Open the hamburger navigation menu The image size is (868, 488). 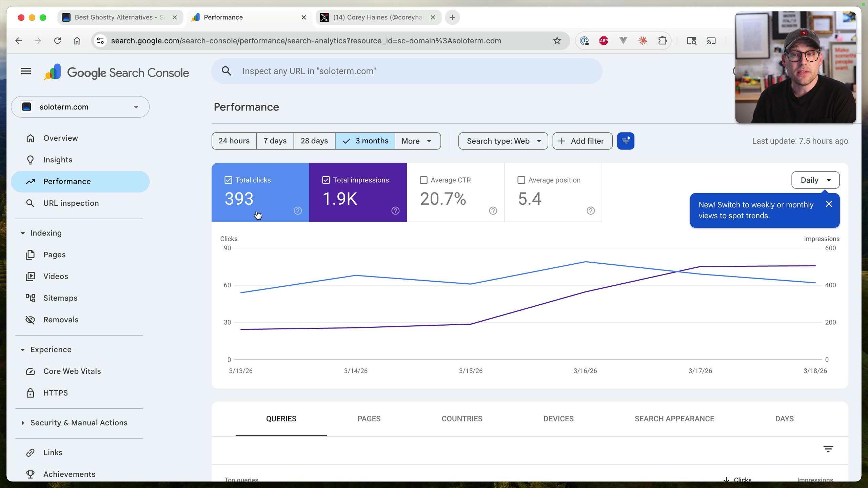[26, 71]
